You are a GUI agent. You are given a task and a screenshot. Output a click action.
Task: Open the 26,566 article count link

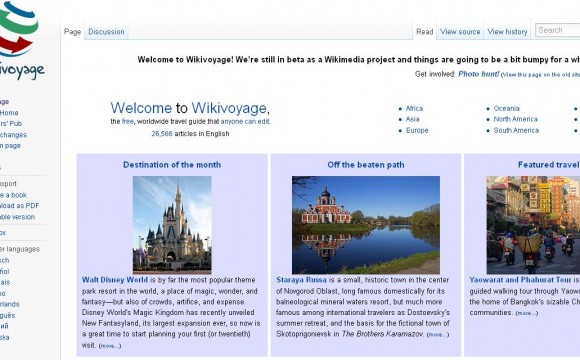[162, 134]
